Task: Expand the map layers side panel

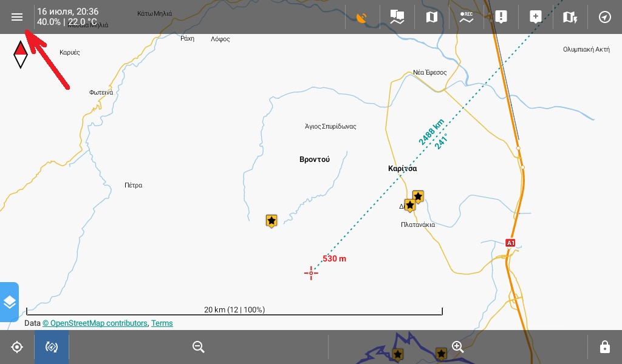Action: [9, 302]
